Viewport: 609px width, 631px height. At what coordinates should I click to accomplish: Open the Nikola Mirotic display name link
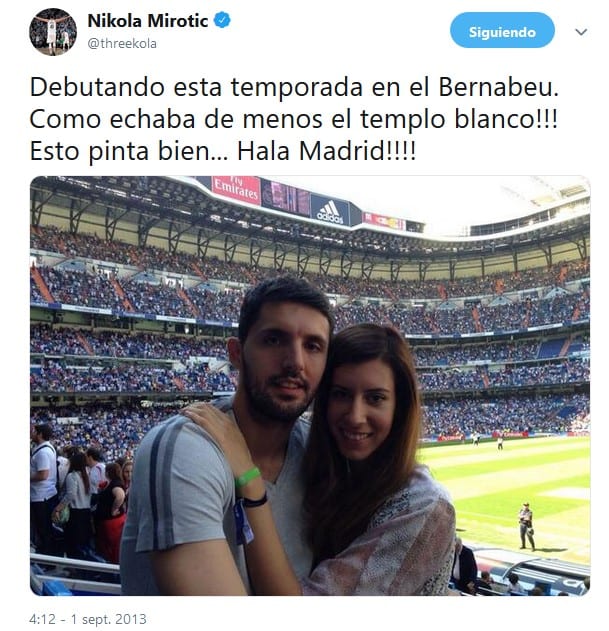148,21
